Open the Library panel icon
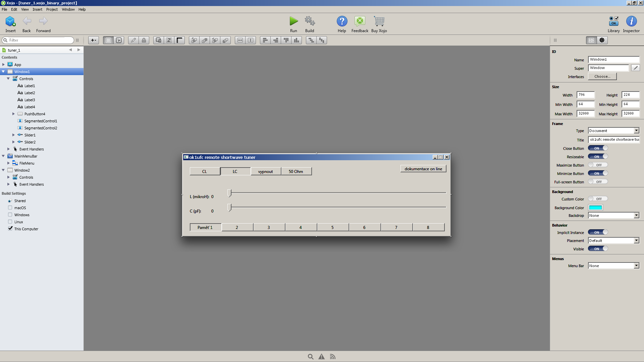The image size is (644, 362). [613, 21]
